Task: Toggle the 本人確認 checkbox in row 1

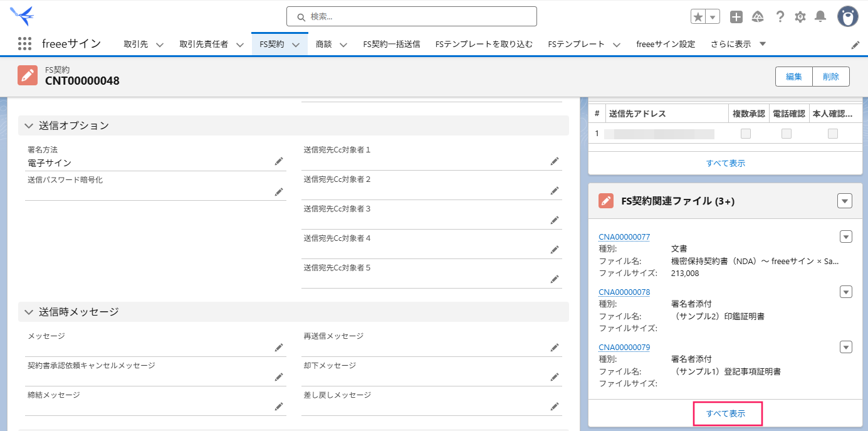Action: click(x=833, y=134)
